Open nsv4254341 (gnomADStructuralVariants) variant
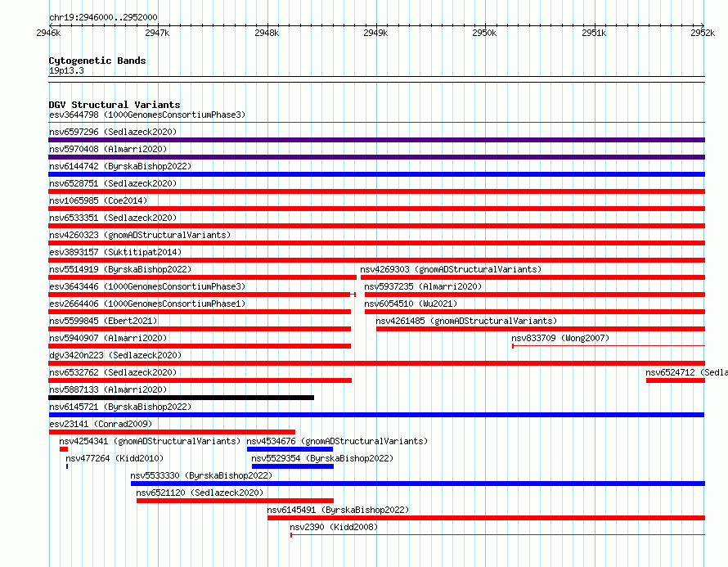This screenshot has height=567, width=728. (150, 441)
